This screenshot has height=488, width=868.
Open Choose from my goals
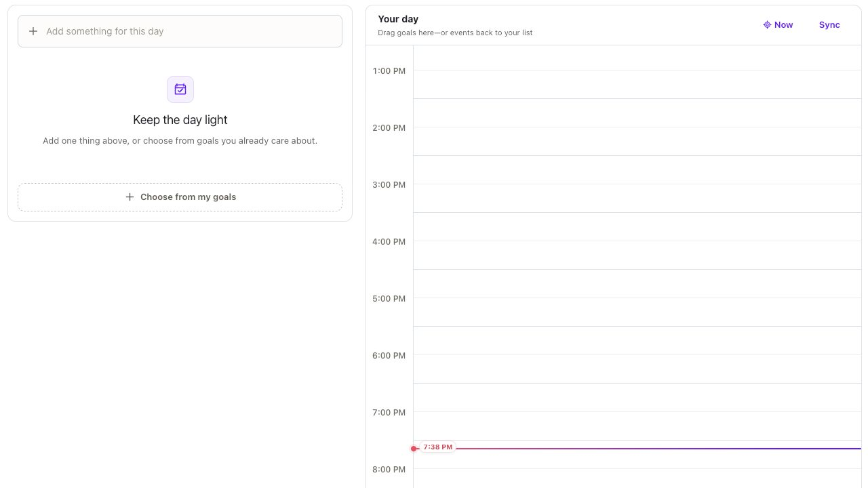click(180, 197)
